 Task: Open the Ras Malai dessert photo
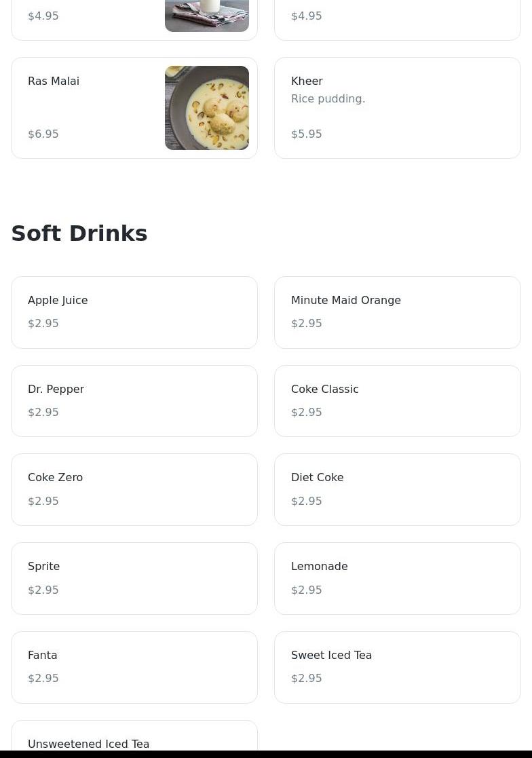click(206, 108)
